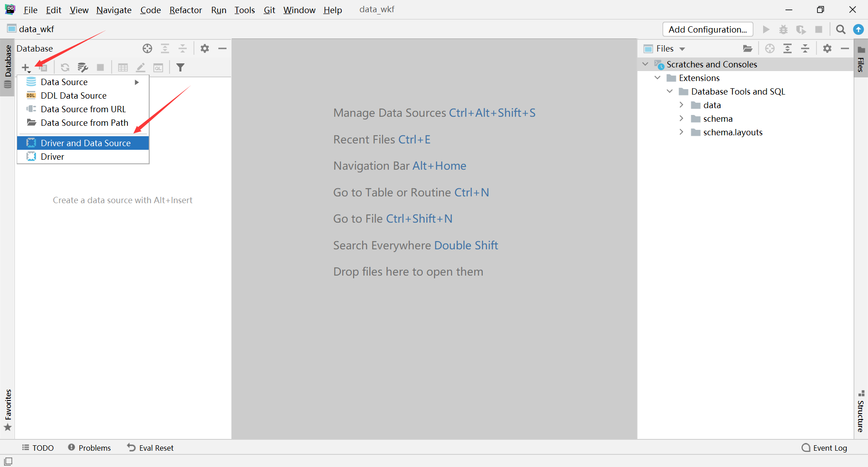Viewport: 868px width, 467px height.
Task: Click the tool windows toggle icon in status bar
Action: 8,461
